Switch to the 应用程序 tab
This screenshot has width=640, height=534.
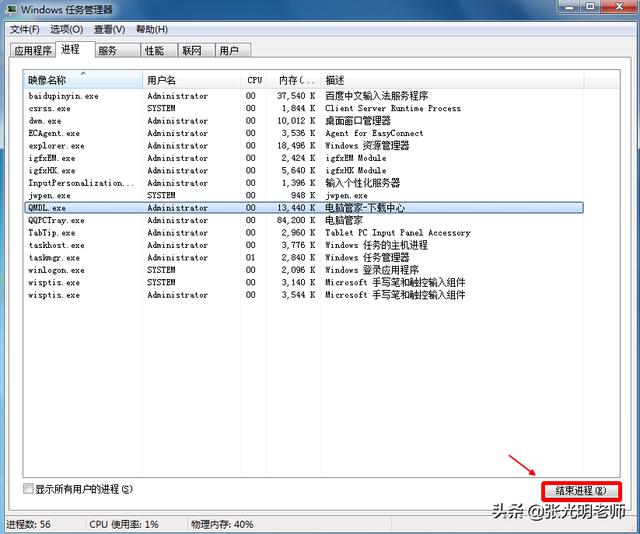[x=33, y=50]
